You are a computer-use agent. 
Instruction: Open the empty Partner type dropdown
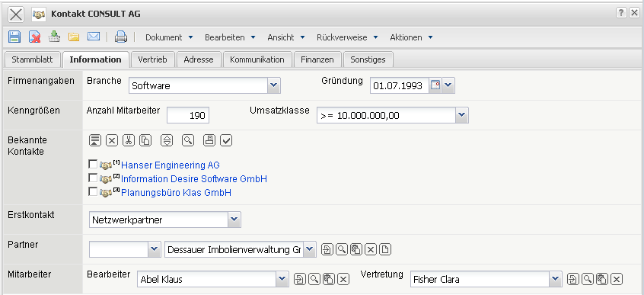pyautogui.click(x=155, y=249)
